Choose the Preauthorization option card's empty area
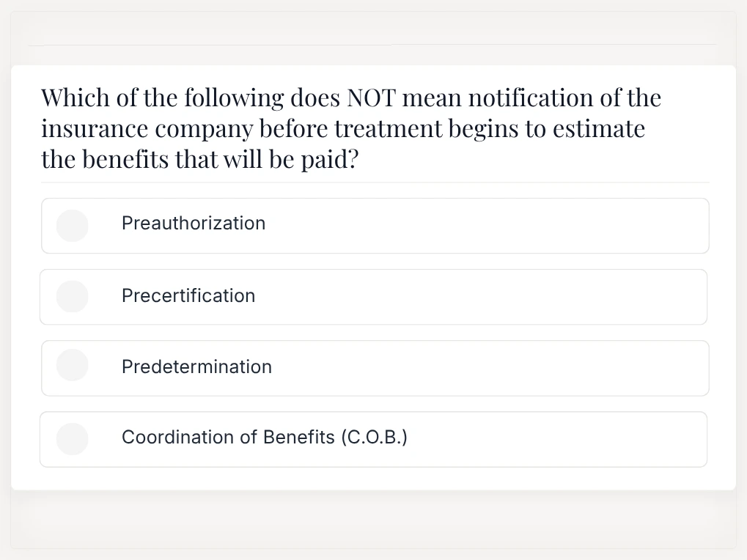 [486, 226]
